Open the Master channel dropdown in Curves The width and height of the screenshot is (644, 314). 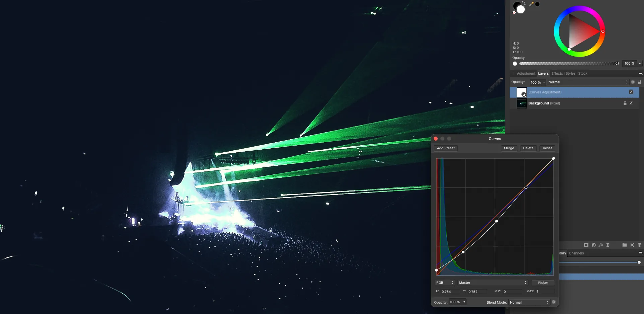tap(493, 283)
